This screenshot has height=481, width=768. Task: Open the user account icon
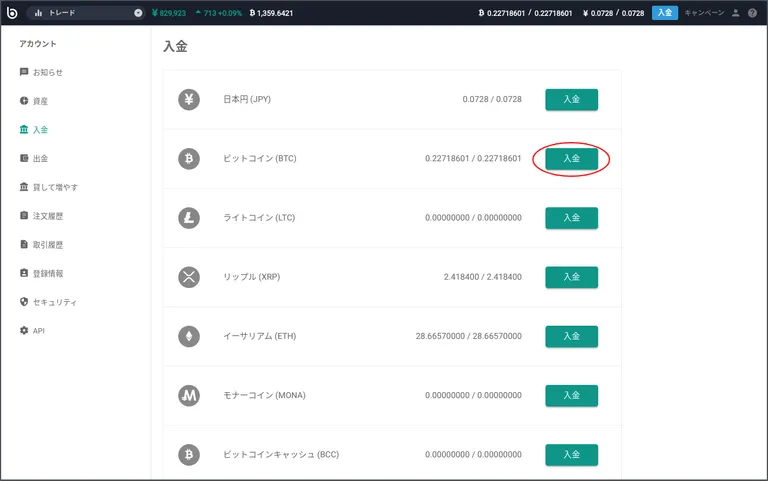(735, 13)
